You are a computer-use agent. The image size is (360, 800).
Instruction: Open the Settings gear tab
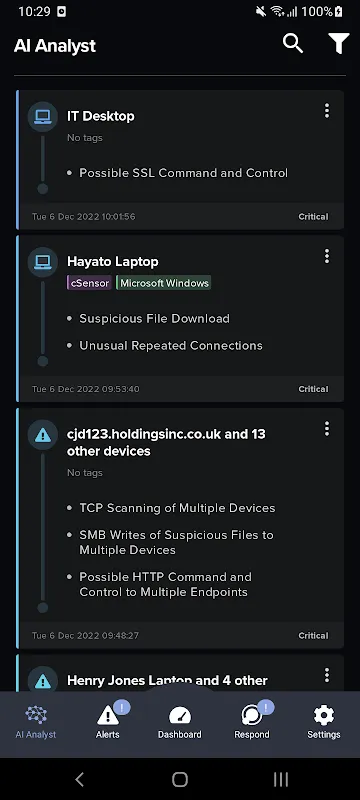pos(324,722)
